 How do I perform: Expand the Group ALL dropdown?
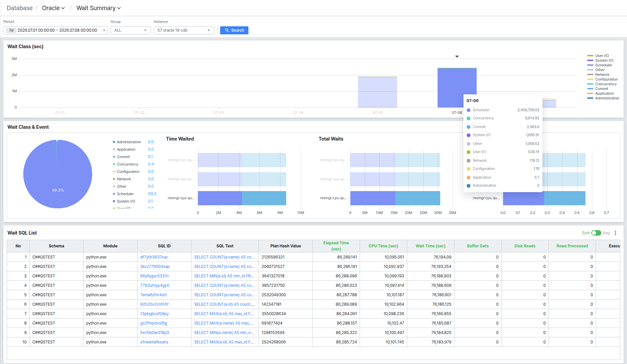[x=131, y=30]
